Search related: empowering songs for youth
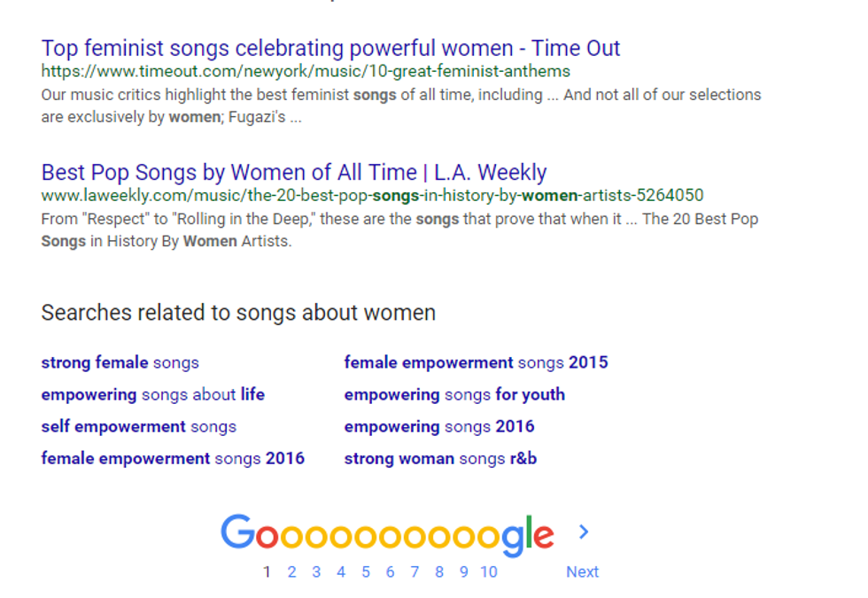Viewport: 868px width, 598px height. click(454, 394)
